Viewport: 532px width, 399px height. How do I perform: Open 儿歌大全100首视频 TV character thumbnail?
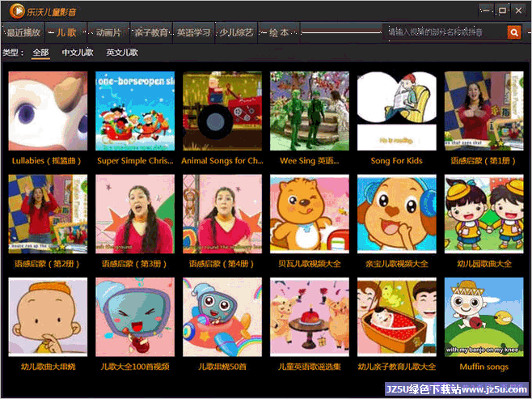point(135,317)
